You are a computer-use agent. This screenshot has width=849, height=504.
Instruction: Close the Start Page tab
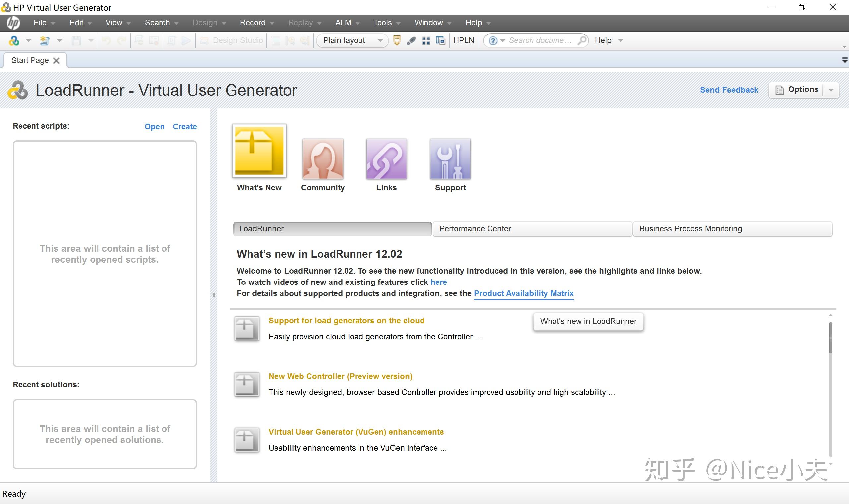point(56,60)
